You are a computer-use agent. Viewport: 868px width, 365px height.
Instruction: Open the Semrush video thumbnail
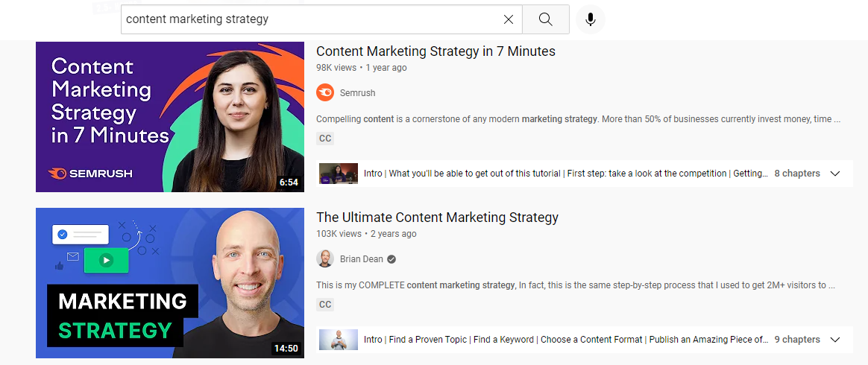point(170,117)
